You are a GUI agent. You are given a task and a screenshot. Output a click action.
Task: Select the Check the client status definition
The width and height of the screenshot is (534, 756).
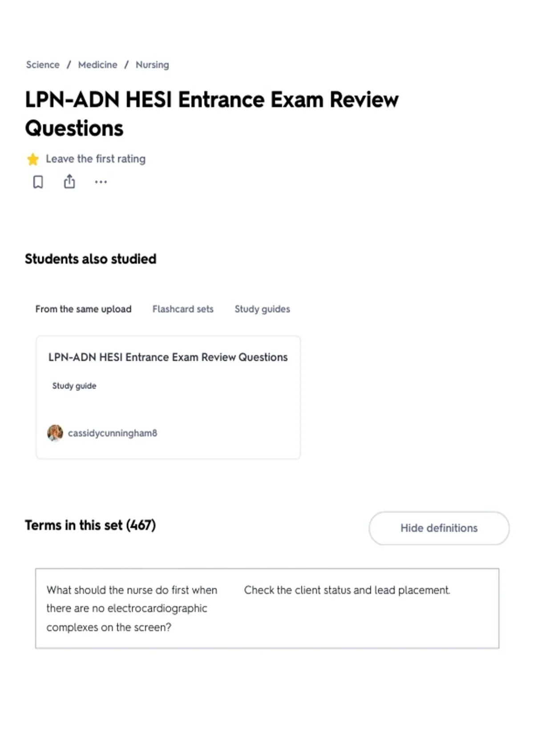347,590
